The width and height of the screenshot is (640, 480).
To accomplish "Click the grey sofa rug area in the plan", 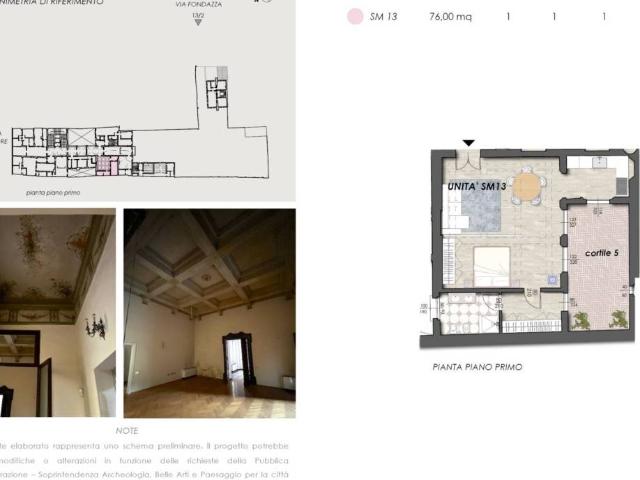I will pos(481,212).
